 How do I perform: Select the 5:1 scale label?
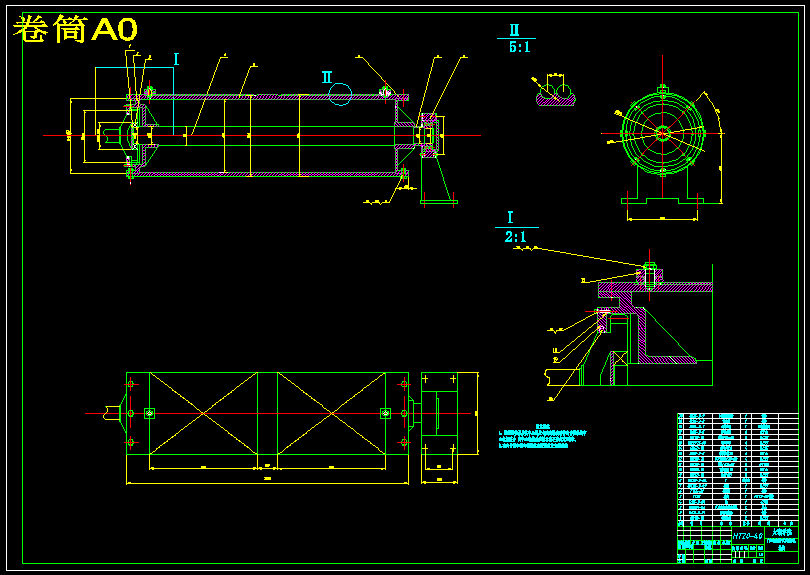[x=519, y=47]
